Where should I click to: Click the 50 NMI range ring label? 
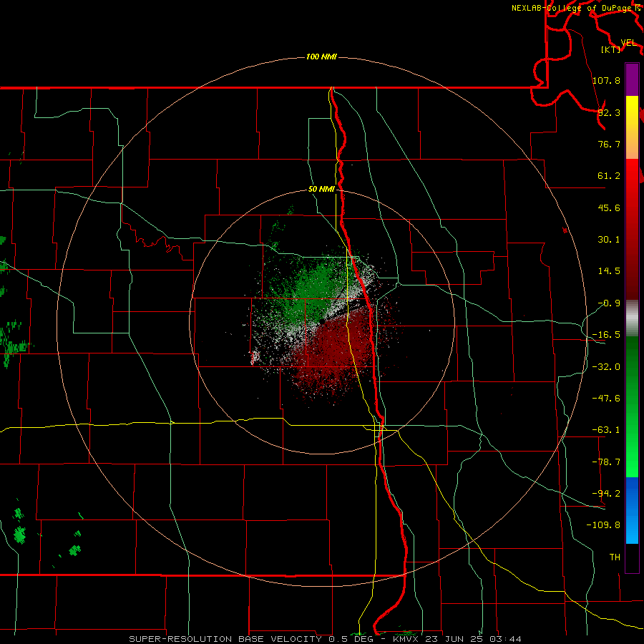321,190
